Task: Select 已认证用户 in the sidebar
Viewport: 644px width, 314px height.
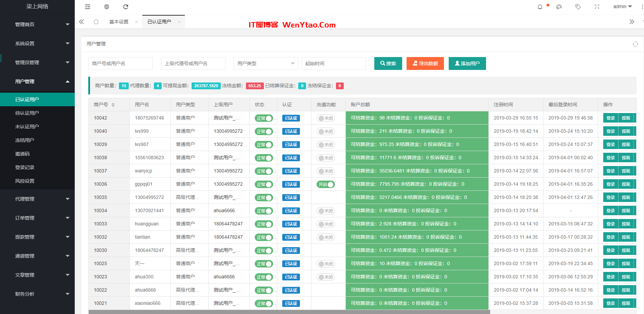Action: [x=37, y=99]
